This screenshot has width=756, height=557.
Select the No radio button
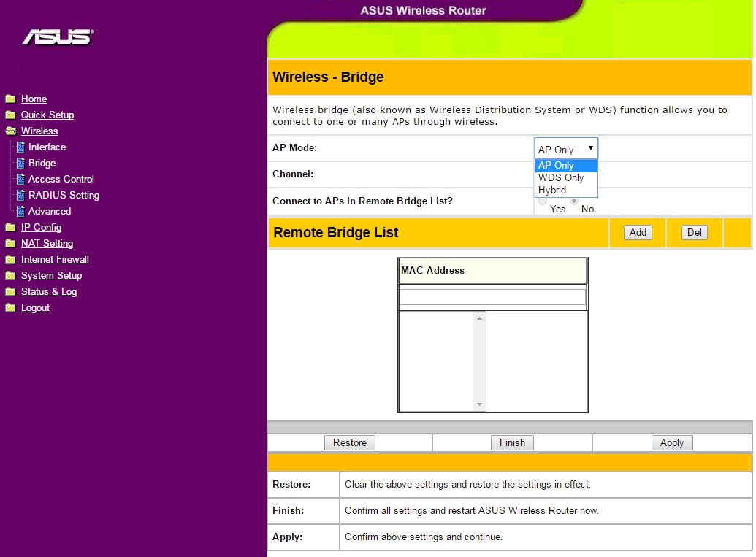[574, 201]
